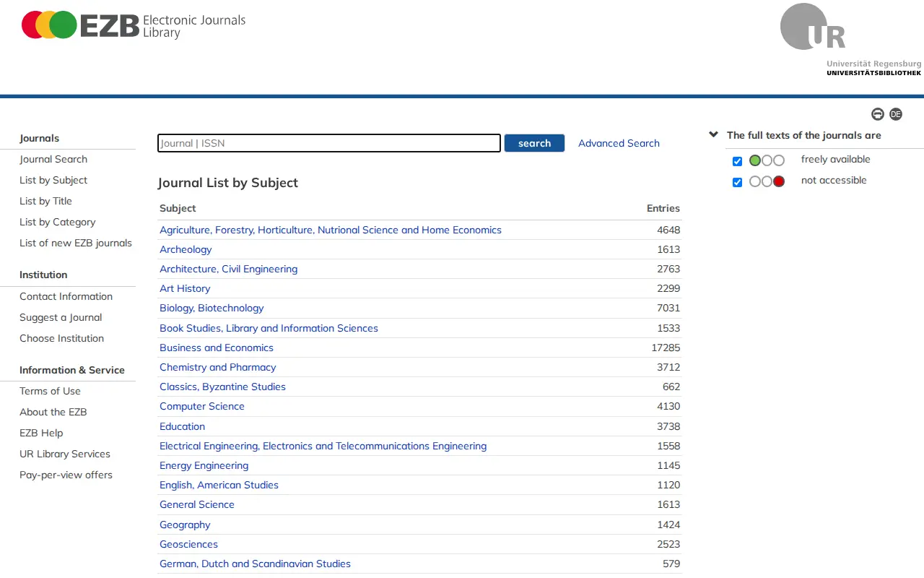Open the Art History subject
924x578 pixels.
[185, 288]
